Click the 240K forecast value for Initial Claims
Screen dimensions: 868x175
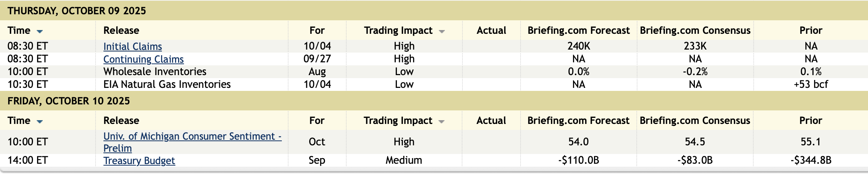point(579,46)
